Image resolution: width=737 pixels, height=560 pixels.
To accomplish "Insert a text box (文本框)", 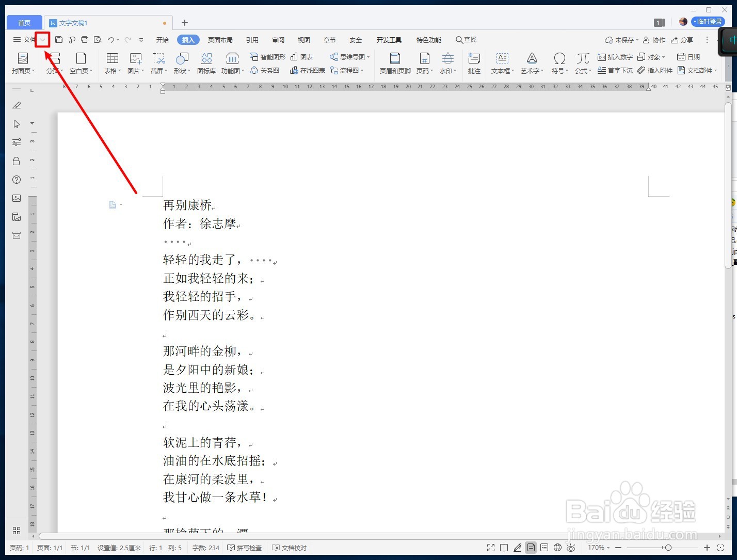I will (501, 62).
